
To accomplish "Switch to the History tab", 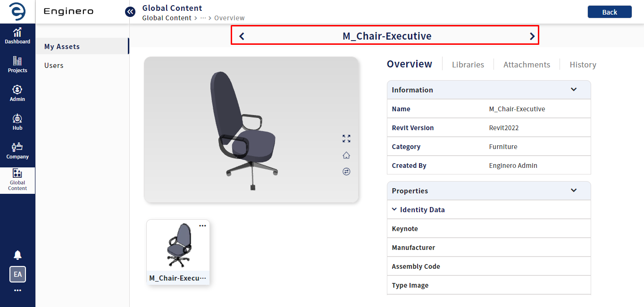I will pos(583,65).
